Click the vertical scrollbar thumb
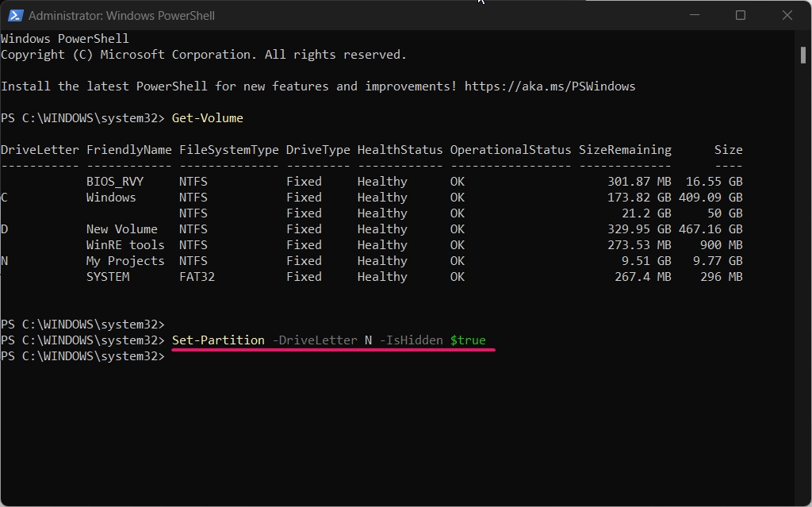This screenshot has height=507, width=812. (x=802, y=55)
